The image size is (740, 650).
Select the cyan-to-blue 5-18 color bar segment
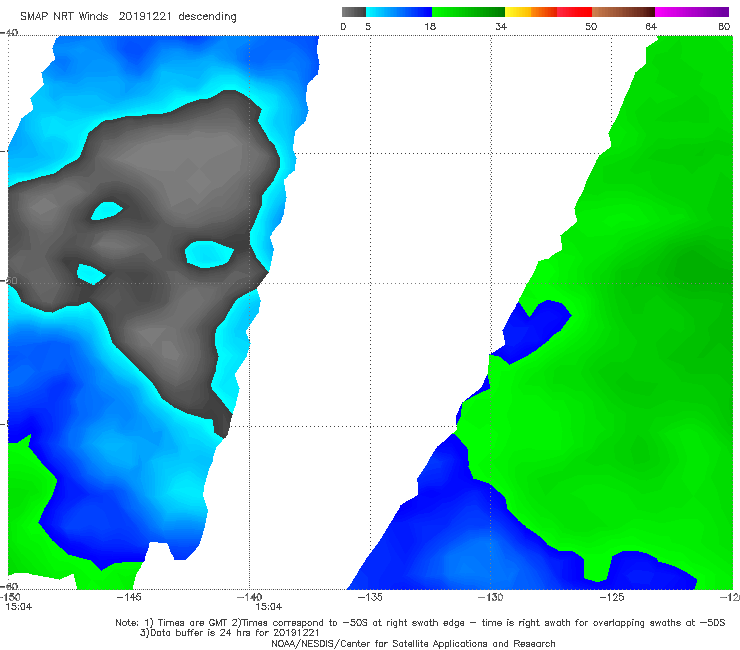(399, 12)
